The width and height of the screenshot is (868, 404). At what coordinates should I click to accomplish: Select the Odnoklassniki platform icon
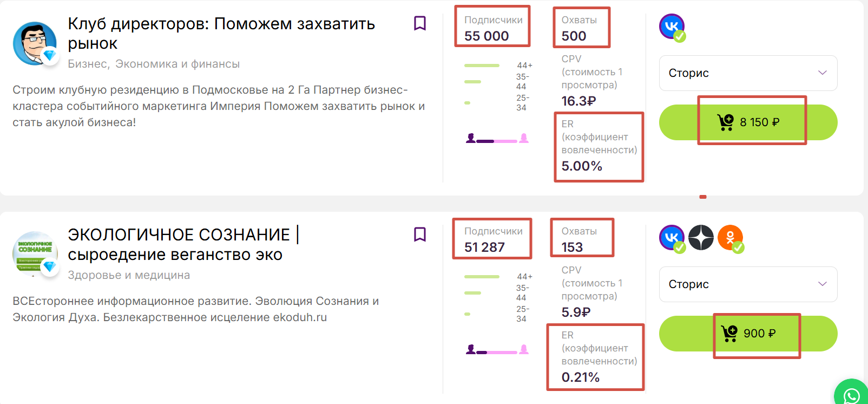[730, 238]
